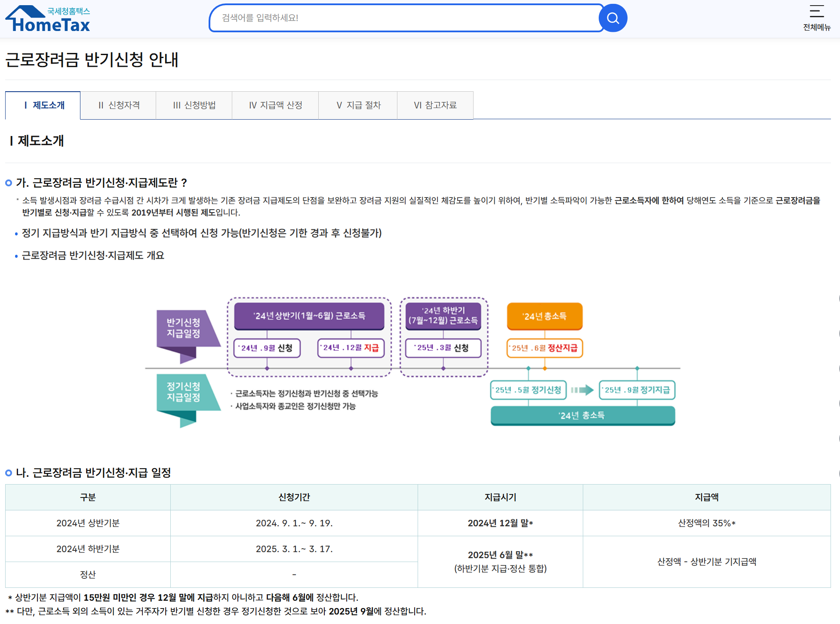Click the 산정액 - 상반기분 기지급액 cell
The image size is (840, 624).
click(x=707, y=562)
